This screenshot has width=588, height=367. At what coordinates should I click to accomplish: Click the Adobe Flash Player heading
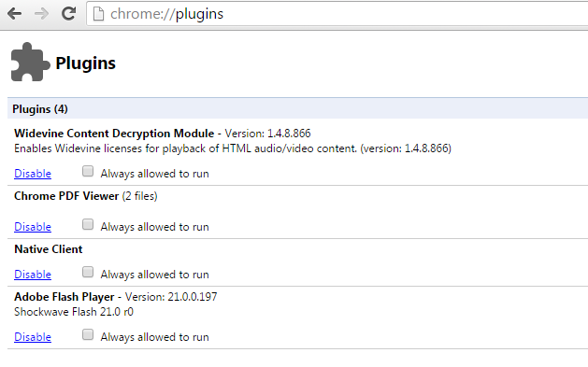[65, 297]
